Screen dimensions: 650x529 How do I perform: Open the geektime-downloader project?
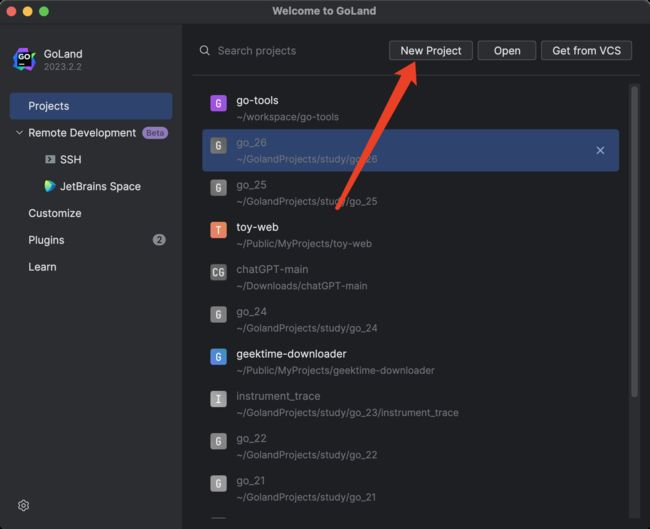tap(410, 362)
